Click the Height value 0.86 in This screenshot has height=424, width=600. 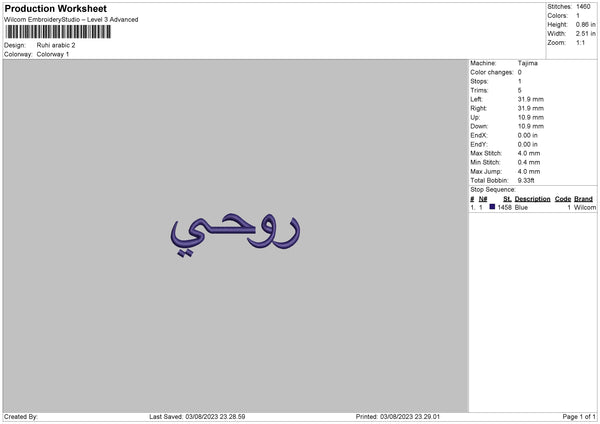[585, 24]
